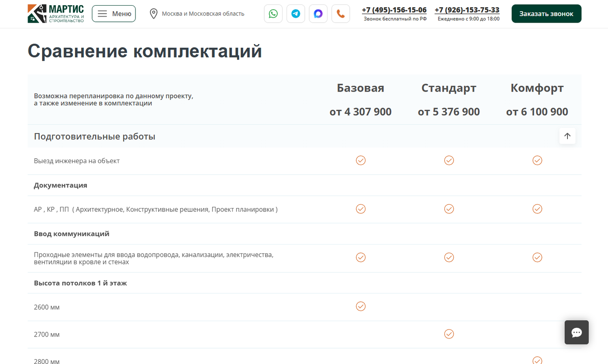Image resolution: width=608 pixels, height=364 pixels.
Task: Open the purple messenger icon
Action: click(x=318, y=14)
